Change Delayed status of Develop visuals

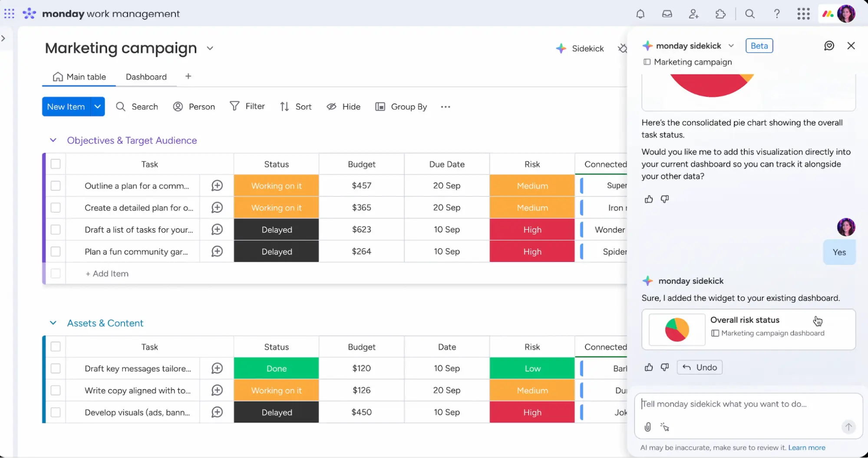pos(277,412)
